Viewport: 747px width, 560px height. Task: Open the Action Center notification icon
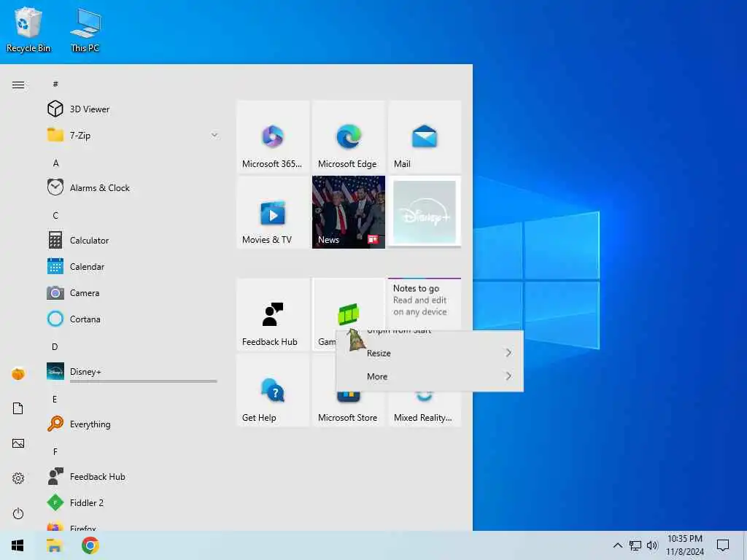[x=723, y=545]
